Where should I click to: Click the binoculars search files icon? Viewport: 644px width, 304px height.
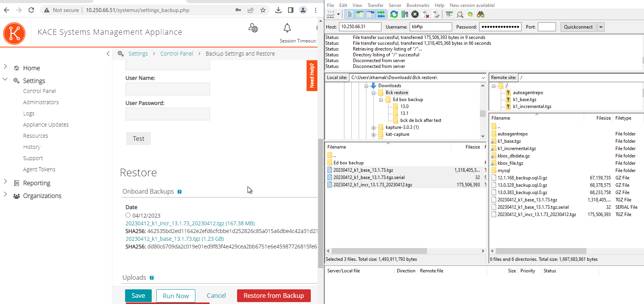[481, 14]
